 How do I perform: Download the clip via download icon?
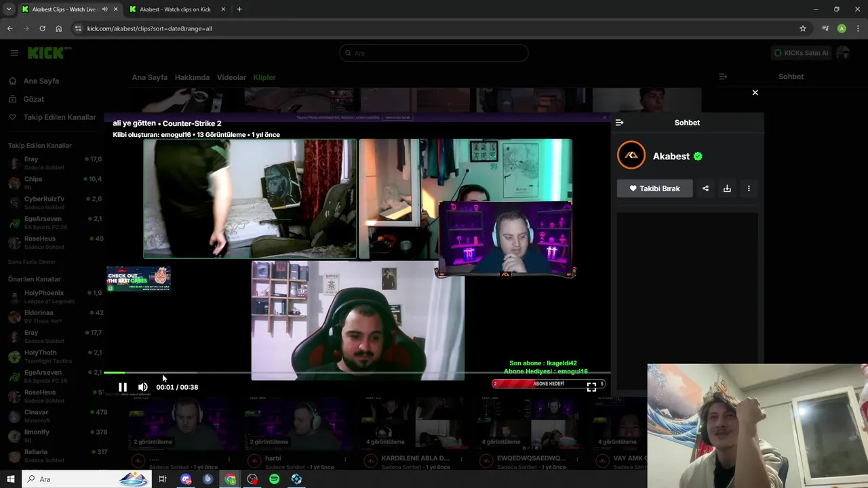coord(727,188)
